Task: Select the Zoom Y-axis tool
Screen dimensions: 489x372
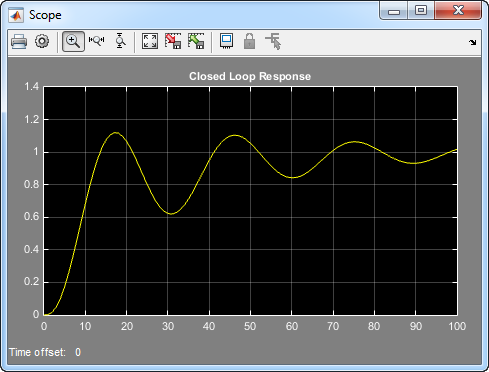Action: click(120, 41)
